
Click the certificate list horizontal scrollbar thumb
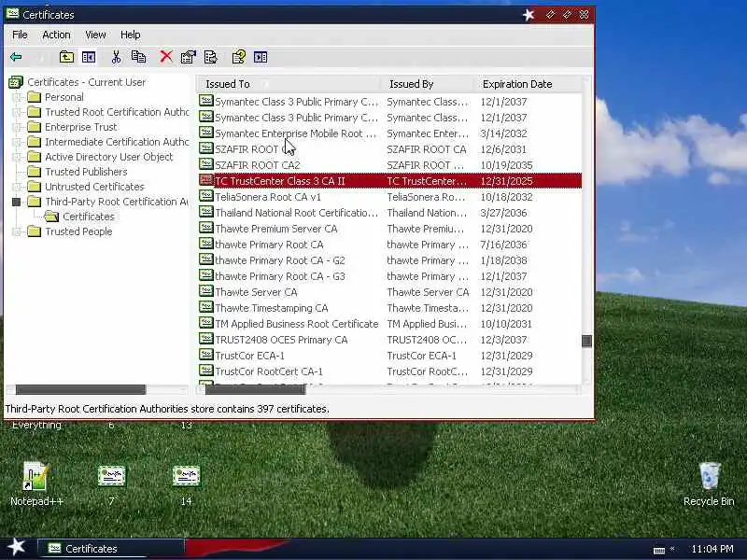[255, 389]
